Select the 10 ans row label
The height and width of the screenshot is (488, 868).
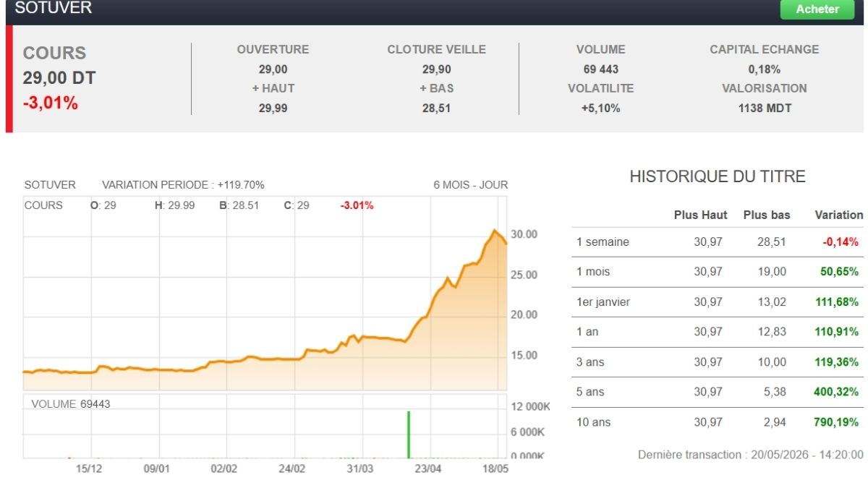click(x=593, y=422)
